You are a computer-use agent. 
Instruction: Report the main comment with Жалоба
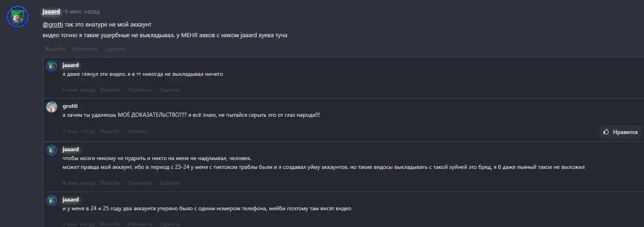pyautogui.click(x=55, y=49)
